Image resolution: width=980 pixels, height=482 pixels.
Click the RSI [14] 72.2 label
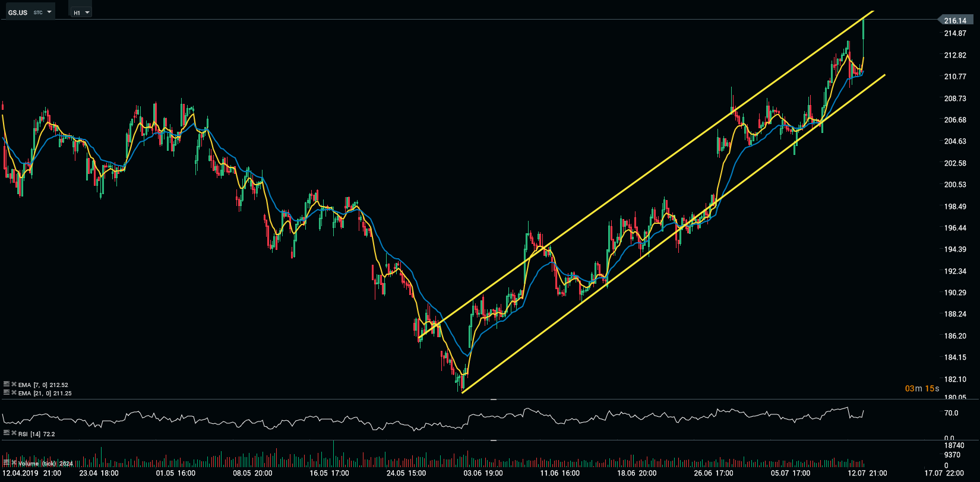click(x=36, y=434)
